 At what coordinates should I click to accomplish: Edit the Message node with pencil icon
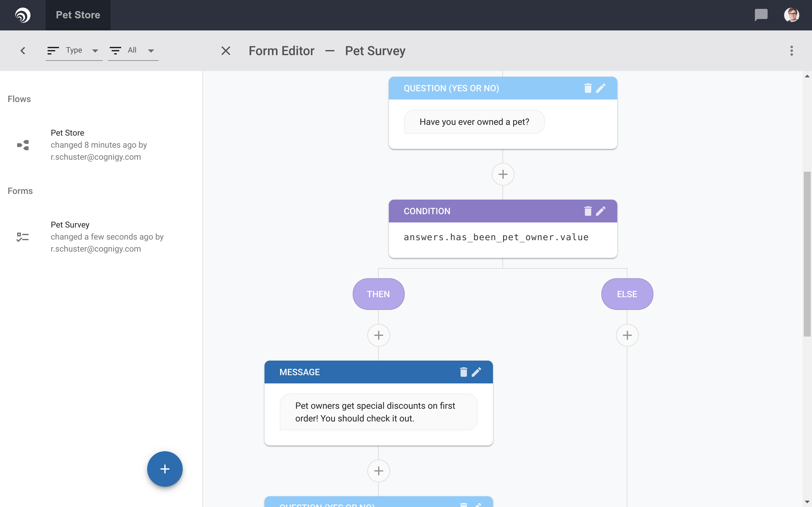point(476,372)
